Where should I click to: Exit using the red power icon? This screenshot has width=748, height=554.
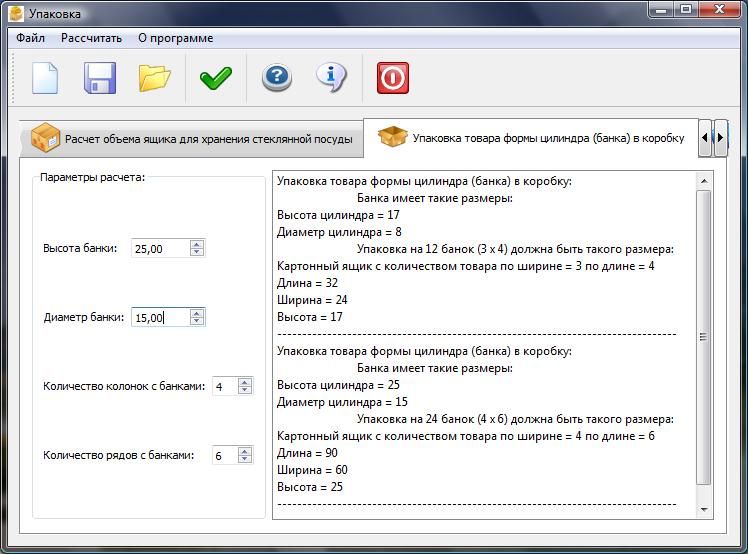click(x=393, y=78)
